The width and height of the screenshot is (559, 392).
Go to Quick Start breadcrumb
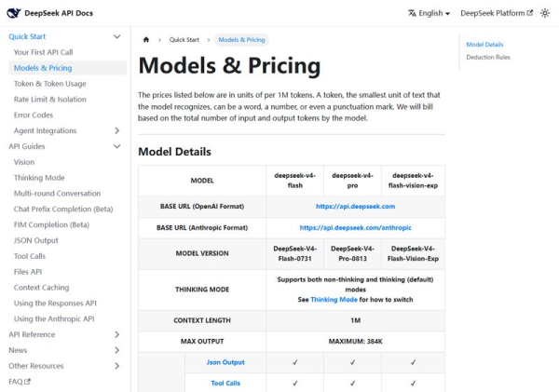click(x=184, y=39)
